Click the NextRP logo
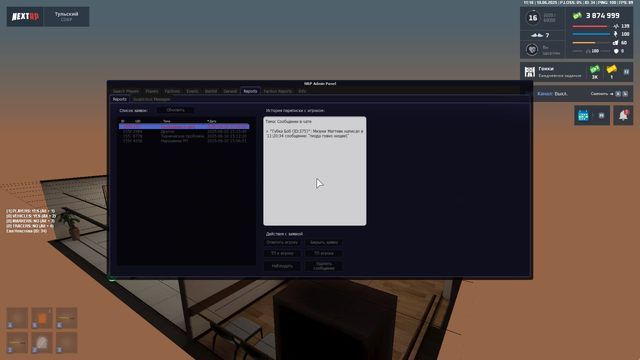The height and width of the screenshot is (360, 640). 25,17
